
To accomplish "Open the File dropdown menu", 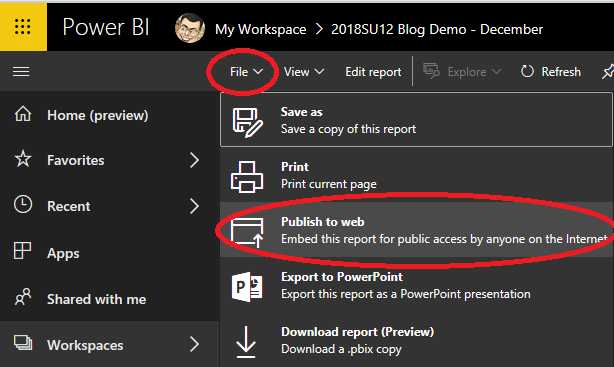I will tap(246, 72).
